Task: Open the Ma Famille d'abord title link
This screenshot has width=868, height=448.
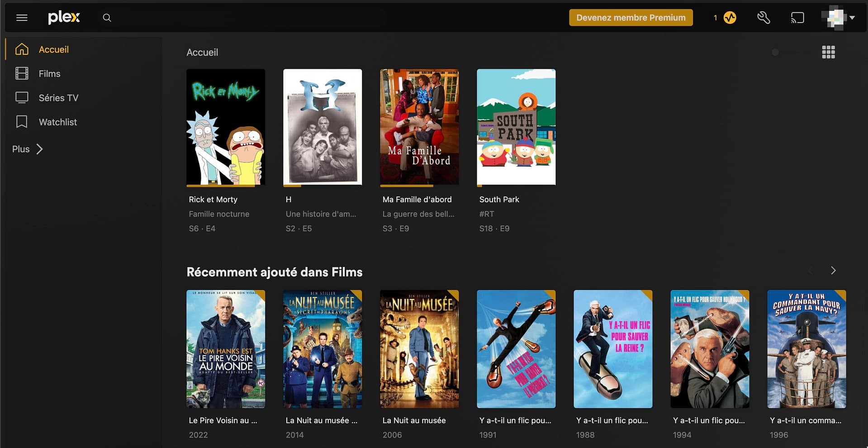Action: [x=417, y=200]
